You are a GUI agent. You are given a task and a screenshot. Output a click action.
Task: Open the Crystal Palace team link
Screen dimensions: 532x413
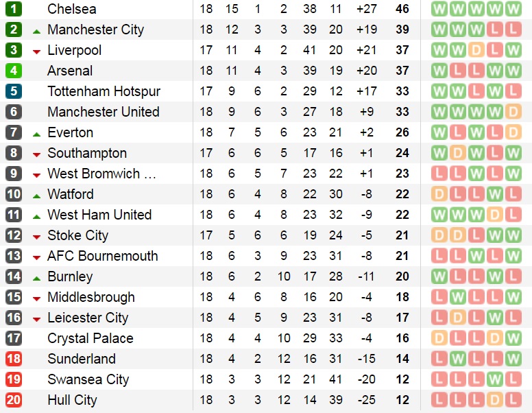click(x=90, y=338)
